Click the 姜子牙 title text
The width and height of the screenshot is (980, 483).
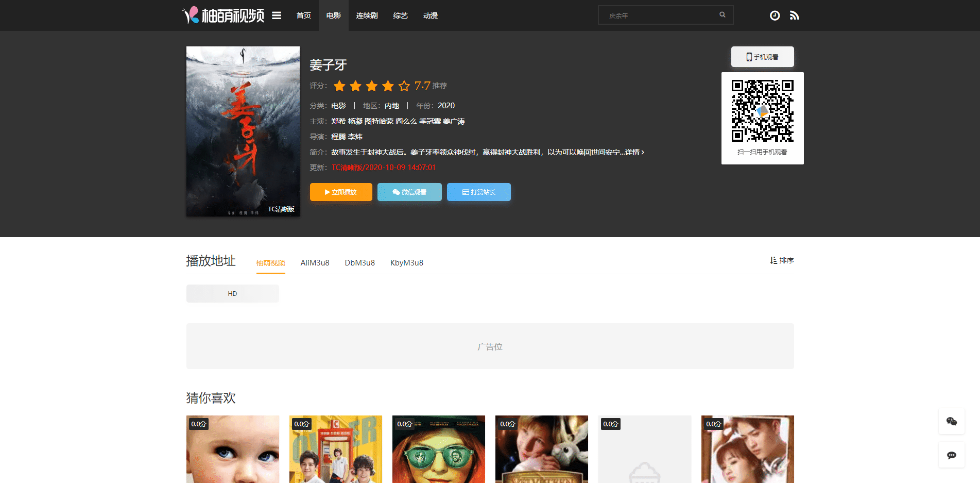pyautogui.click(x=328, y=65)
